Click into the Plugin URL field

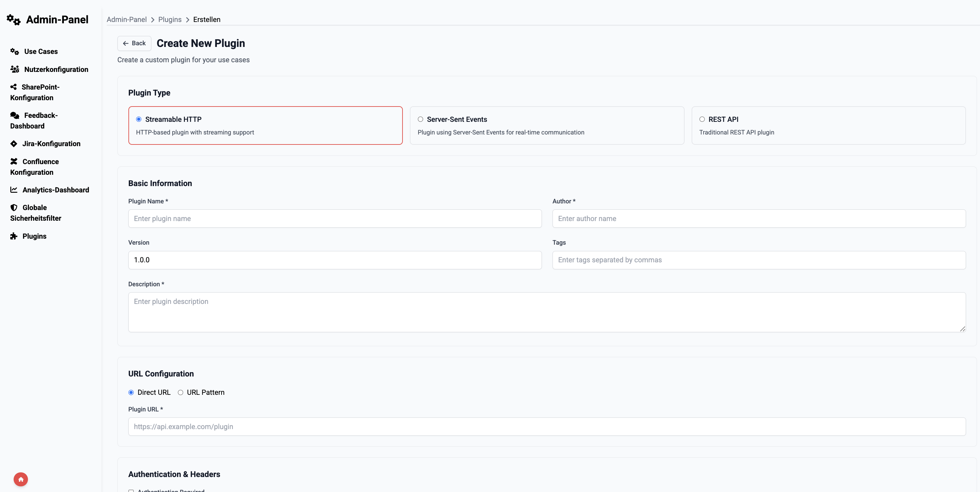tap(547, 426)
